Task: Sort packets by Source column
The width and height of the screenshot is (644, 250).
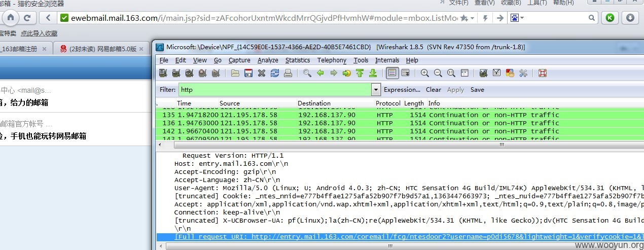Action: 258,103
